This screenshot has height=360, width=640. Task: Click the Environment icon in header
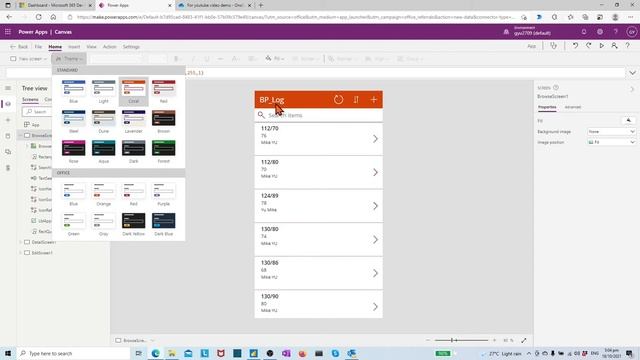point(506,32)
